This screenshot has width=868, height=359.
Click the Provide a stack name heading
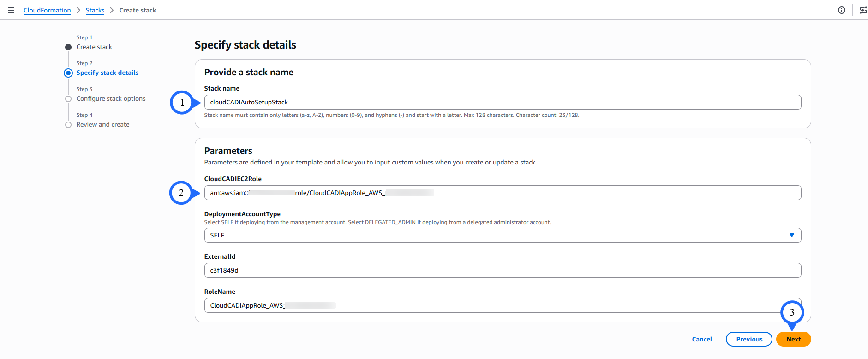click(249, 72)
